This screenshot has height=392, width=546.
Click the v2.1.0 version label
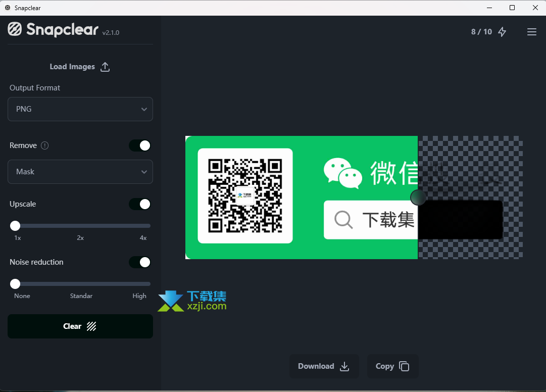(x=111, y=33)
